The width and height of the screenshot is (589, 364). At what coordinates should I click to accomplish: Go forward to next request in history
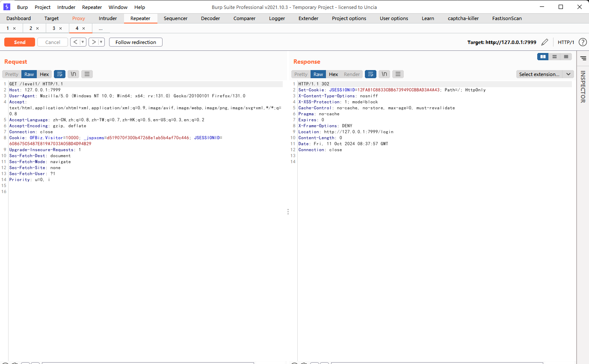pos(93,42)
